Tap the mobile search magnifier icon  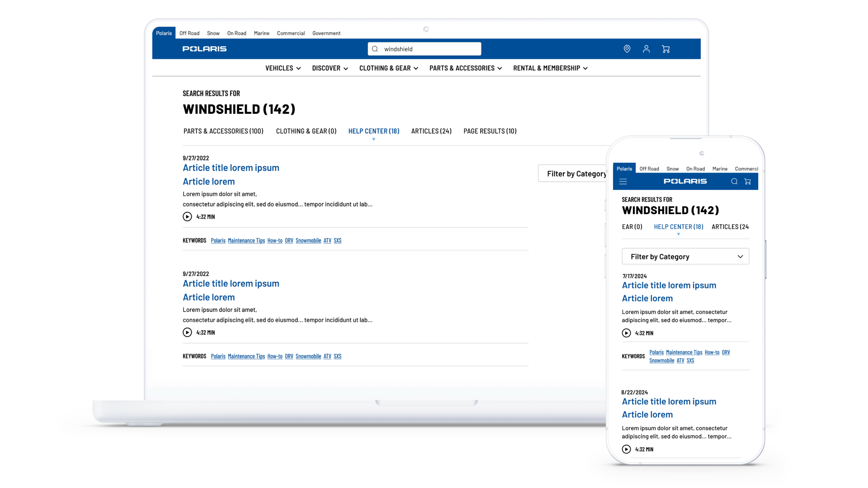[734, 182]
